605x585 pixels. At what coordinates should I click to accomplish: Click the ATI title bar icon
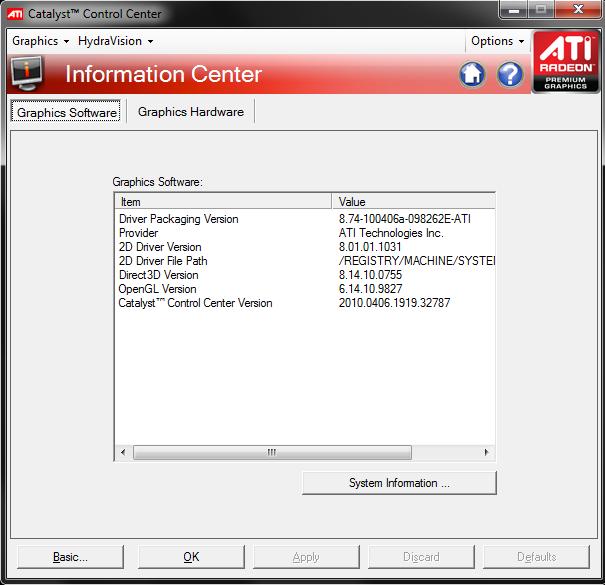point(15,14)
